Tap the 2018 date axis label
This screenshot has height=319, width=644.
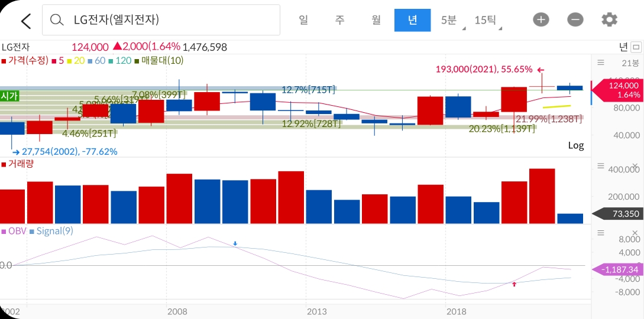pyautogui.click(x=457, y=312)
